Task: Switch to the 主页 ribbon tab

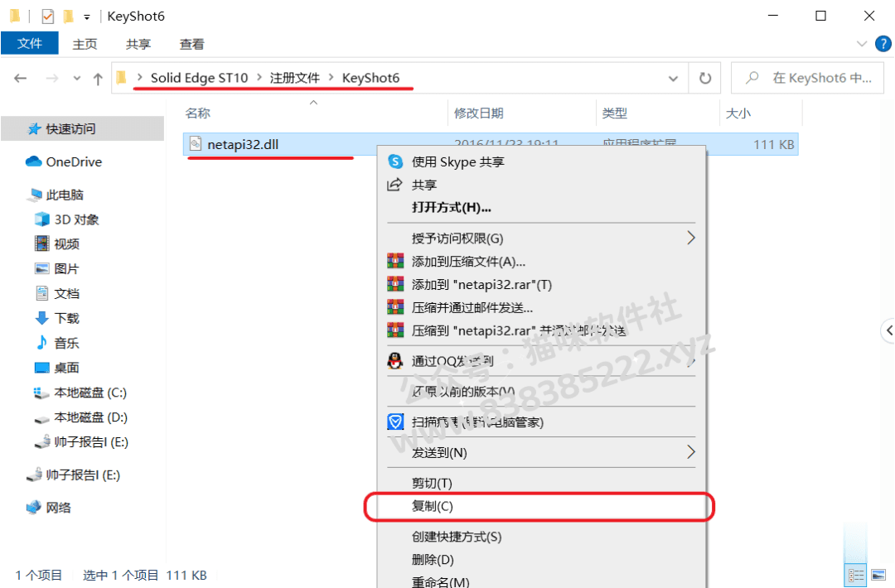Action: pyautogui.click(x=85, y=44)
